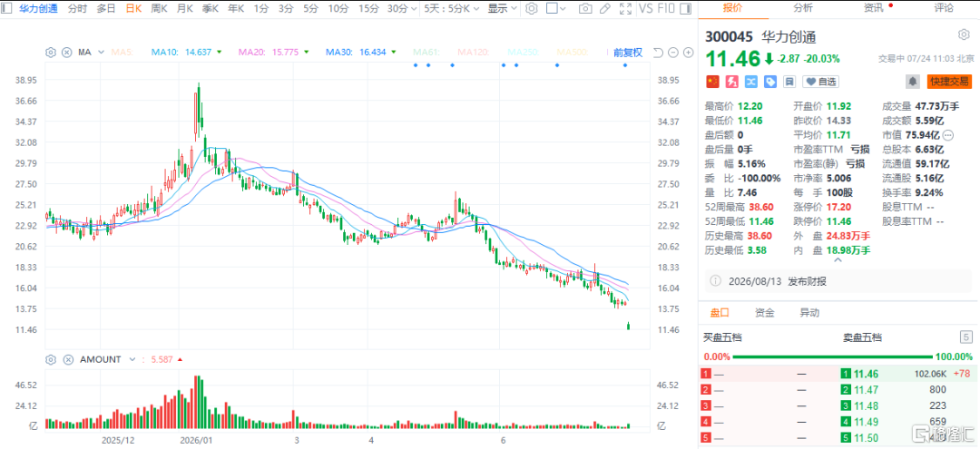Screen dimensions: 980x449
Task: Open the AMOUNT indicator dropdown chevron
Action: pos(132,359)
